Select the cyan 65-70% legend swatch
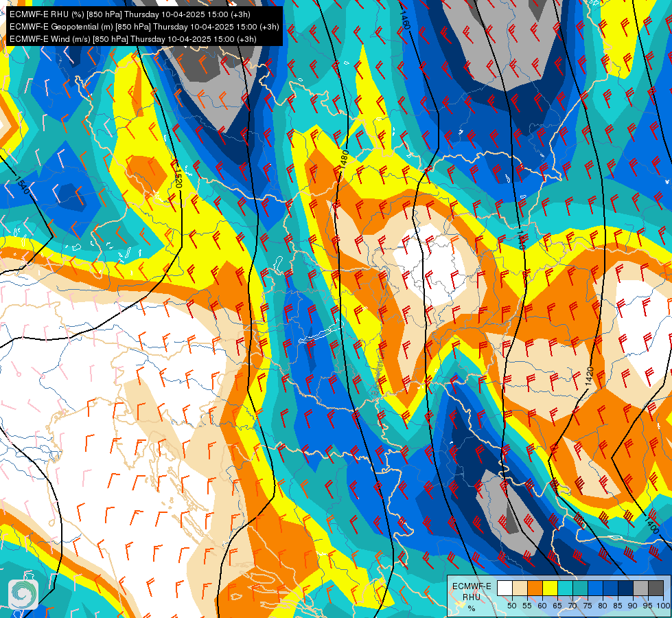The height and width of the screenshot is (618, 672). coord(566,588)
